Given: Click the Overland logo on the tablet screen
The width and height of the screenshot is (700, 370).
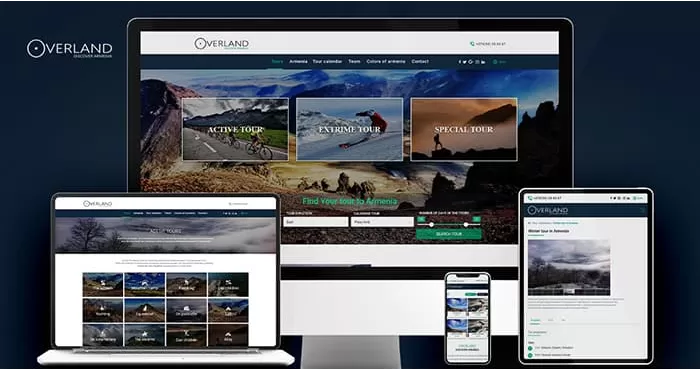Looking at the screenshot, I should click(x=547, y=210).
